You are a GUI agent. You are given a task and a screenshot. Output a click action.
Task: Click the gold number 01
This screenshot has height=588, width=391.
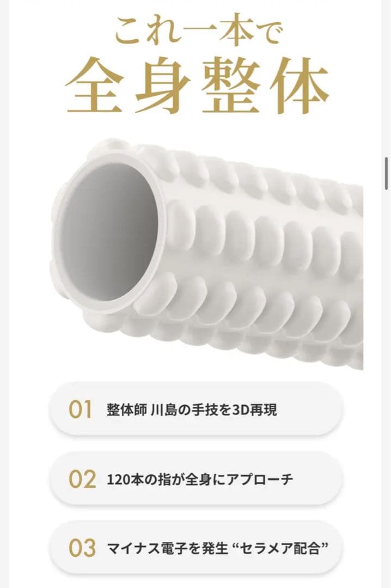[80, 409]
